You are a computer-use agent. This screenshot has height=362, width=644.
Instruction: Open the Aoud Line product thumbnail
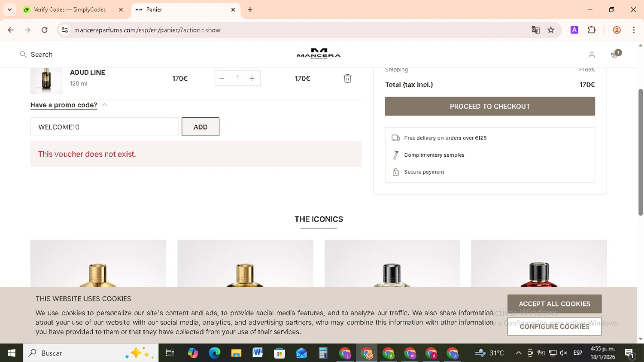pyautogui.click(x=46, y=81)
